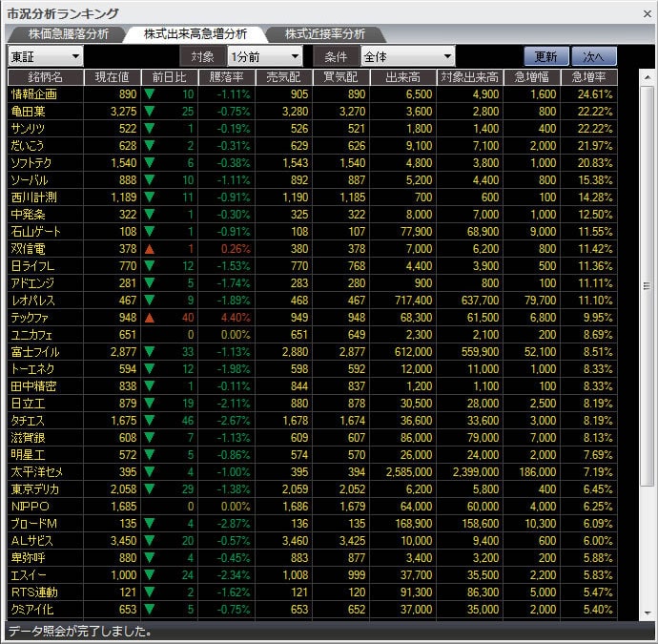Select the ソーバル stock name
Image resolution: width=658 pixels, height=644 pixels.
30,180
